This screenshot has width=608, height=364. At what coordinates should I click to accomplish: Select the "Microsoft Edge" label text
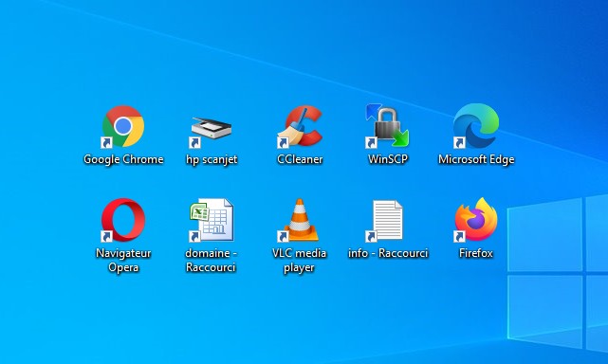coord(476,159)
